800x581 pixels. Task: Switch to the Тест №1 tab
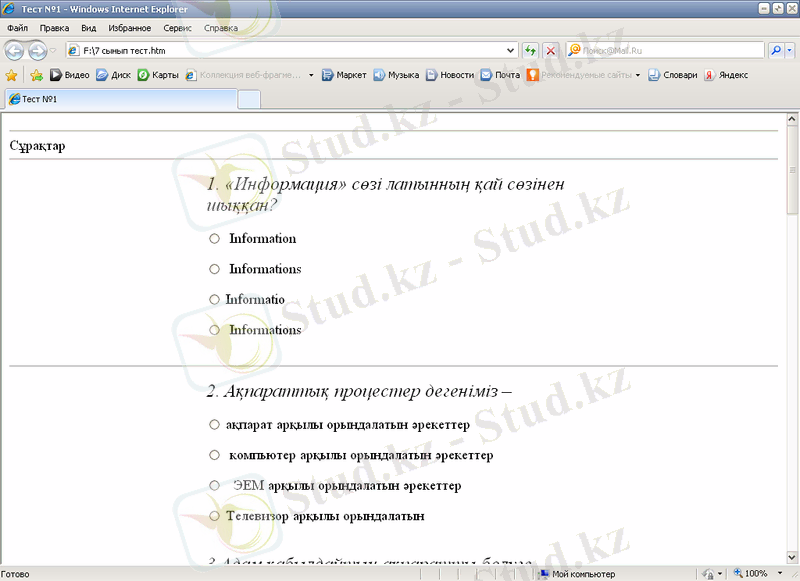coord(60,98)
